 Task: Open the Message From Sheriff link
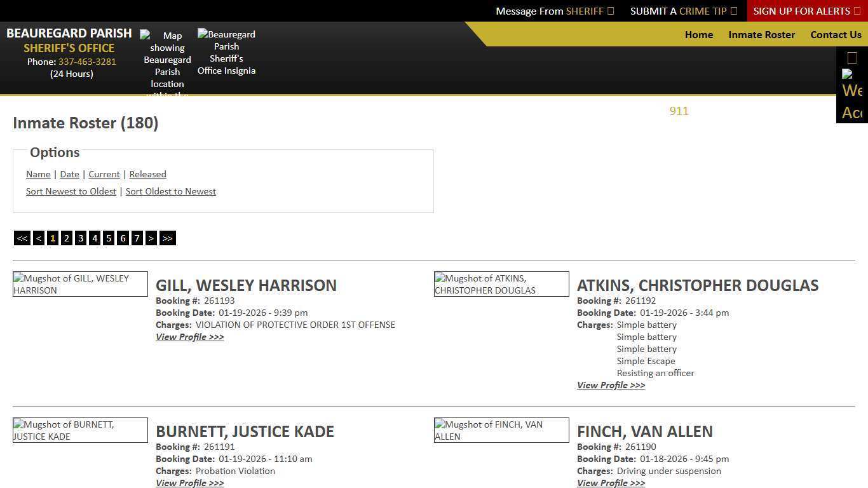click(553, 11)
